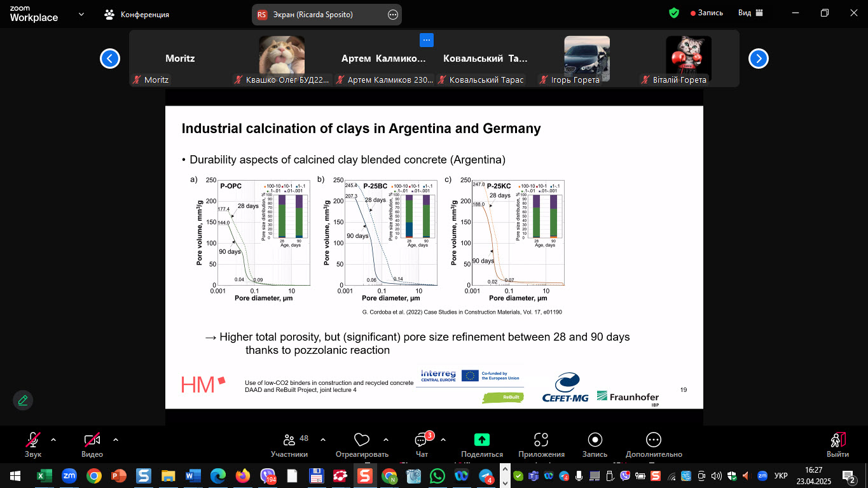Open Firefox from the taskbar
Screen dimensions: 868x488
click(243, 476)
